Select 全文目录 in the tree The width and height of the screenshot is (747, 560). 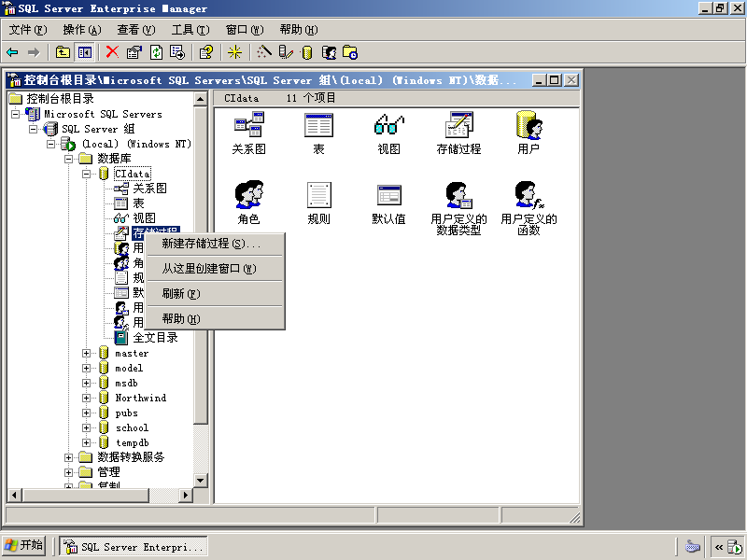155,338
